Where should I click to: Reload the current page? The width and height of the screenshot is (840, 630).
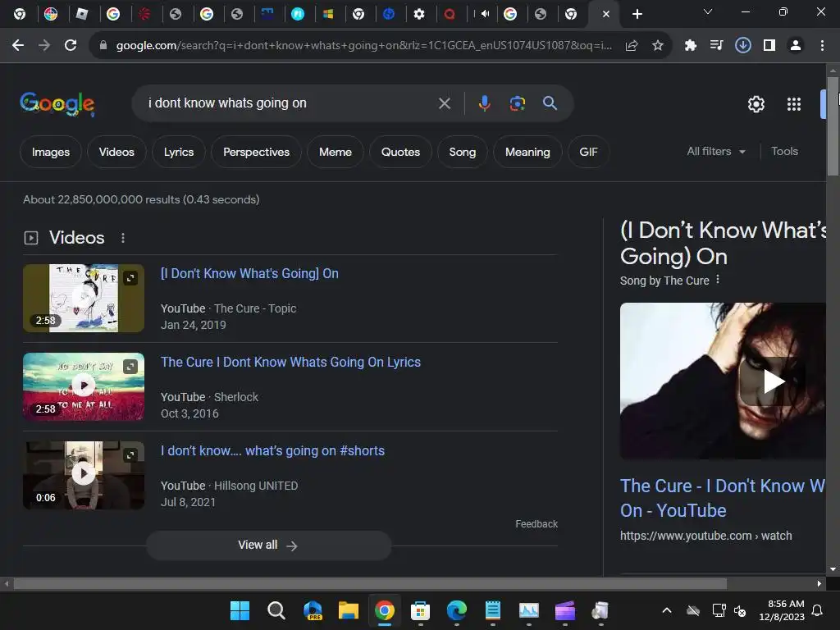[x=71, y=46]
